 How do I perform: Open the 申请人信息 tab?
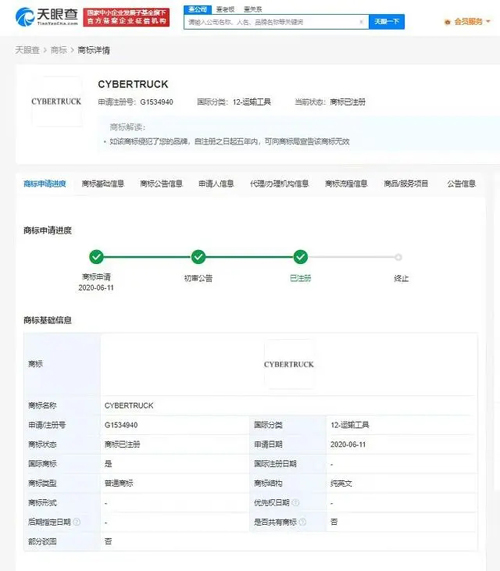tap(216, 184)
